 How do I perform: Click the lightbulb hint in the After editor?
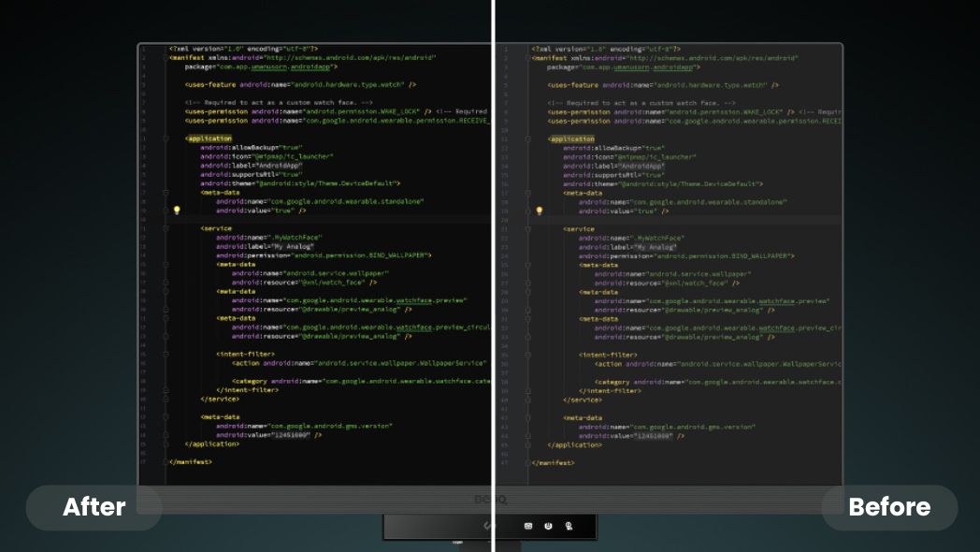pos(176,211)
